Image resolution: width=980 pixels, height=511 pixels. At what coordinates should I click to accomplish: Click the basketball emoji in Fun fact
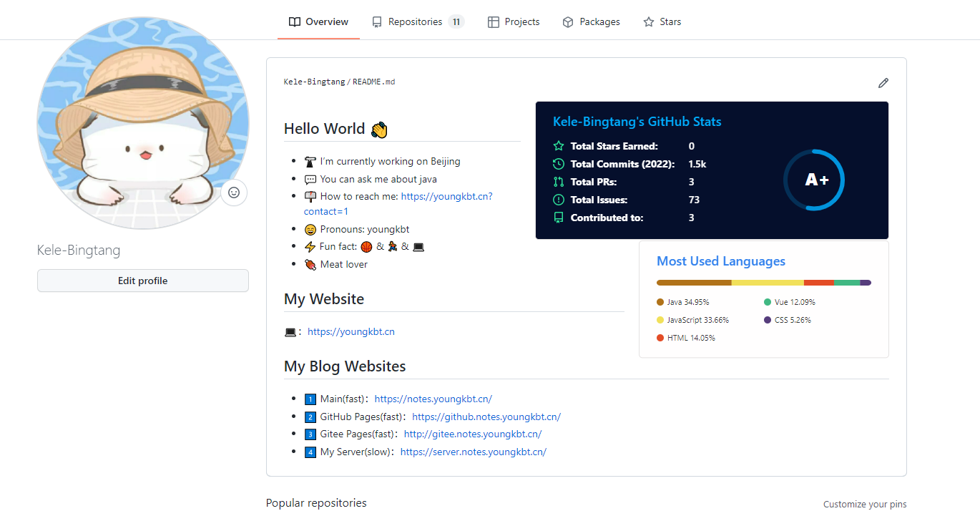click(x=367, y=247)
